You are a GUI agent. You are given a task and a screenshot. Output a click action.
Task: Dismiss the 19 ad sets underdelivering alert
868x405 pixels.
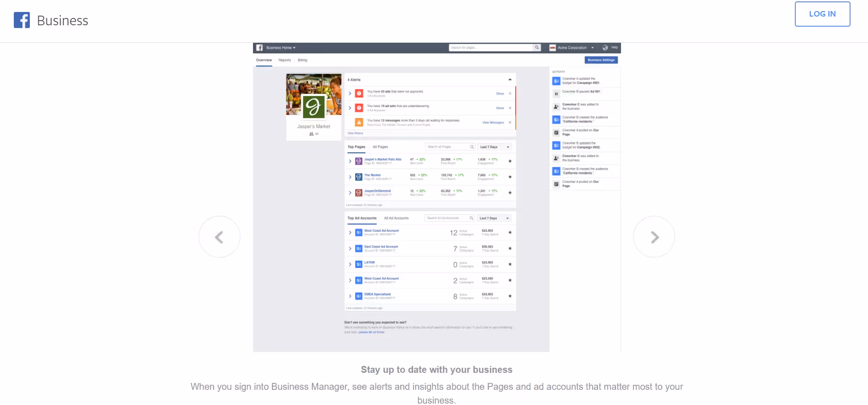(x=510, y=108)
